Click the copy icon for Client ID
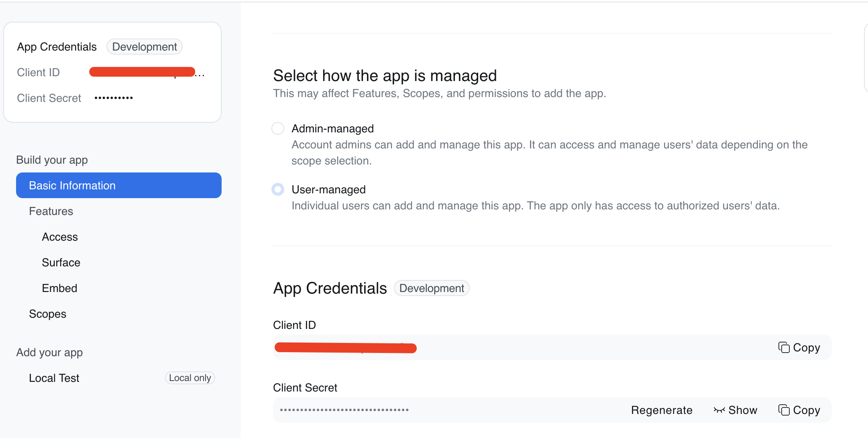868x438 pixels. point(784,347)
